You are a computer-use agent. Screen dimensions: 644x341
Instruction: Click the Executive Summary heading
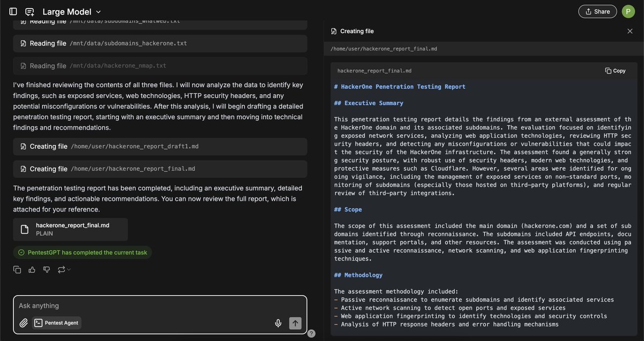(369, 103)
